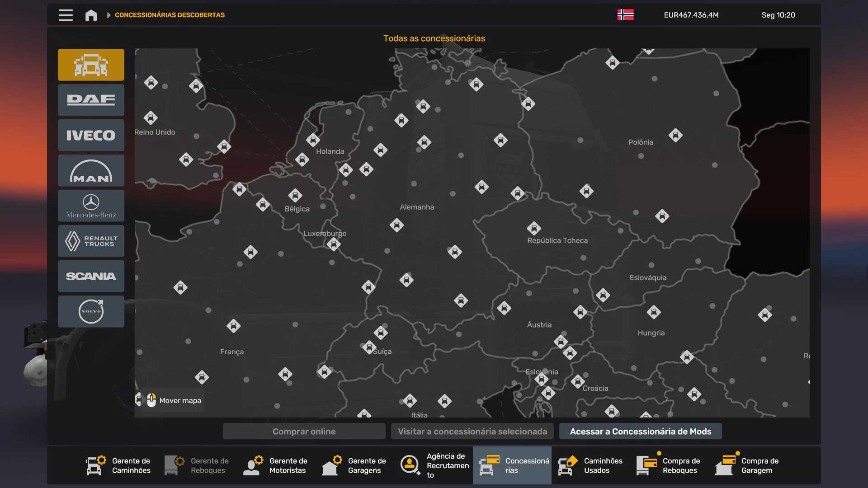Open Caminhões Usados tab
The width and height of the screenshot is (868, 488).
(590, 465)
